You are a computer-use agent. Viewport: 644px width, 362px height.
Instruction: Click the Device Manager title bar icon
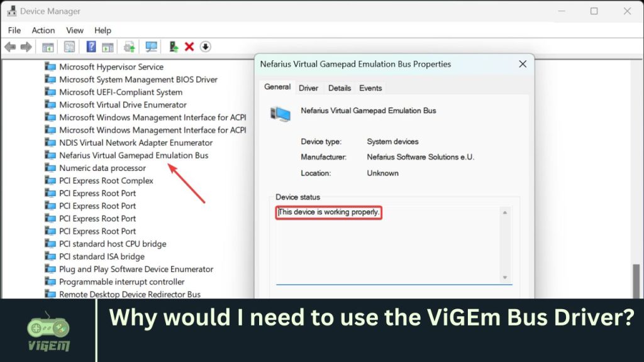click(11, 11)
